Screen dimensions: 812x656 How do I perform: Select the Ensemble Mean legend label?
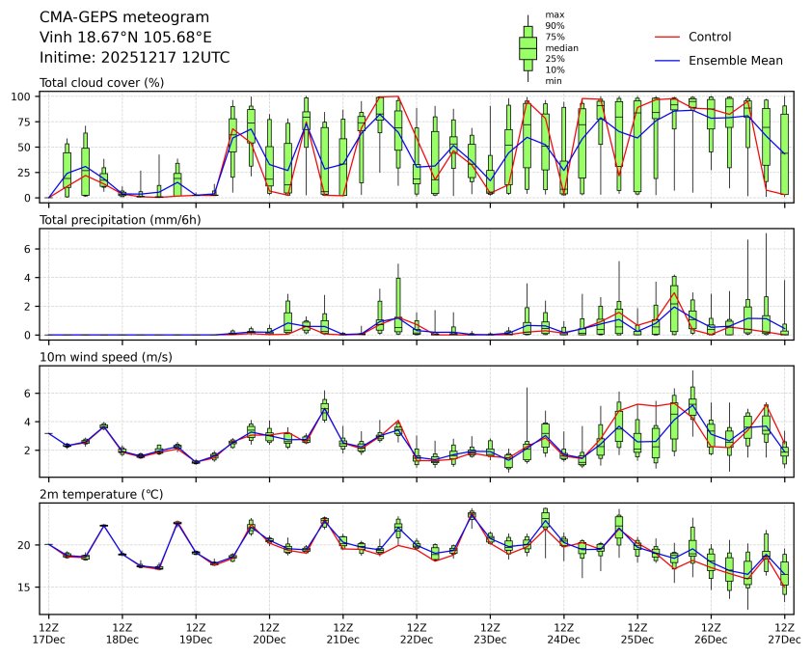(735, 61)
